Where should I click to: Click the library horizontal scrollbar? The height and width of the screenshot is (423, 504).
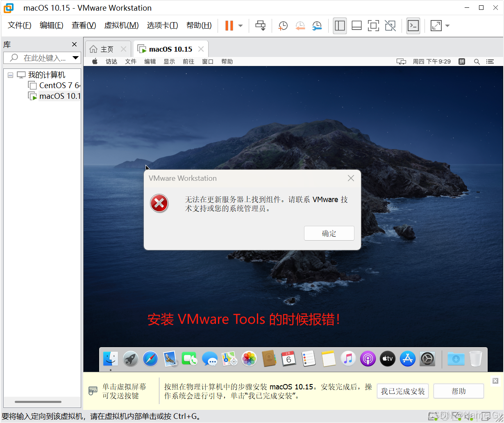pos(38,402)
